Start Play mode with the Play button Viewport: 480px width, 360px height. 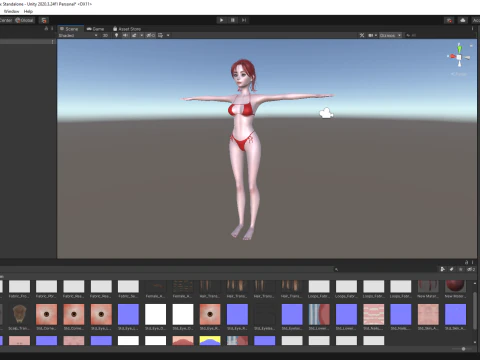221,20
